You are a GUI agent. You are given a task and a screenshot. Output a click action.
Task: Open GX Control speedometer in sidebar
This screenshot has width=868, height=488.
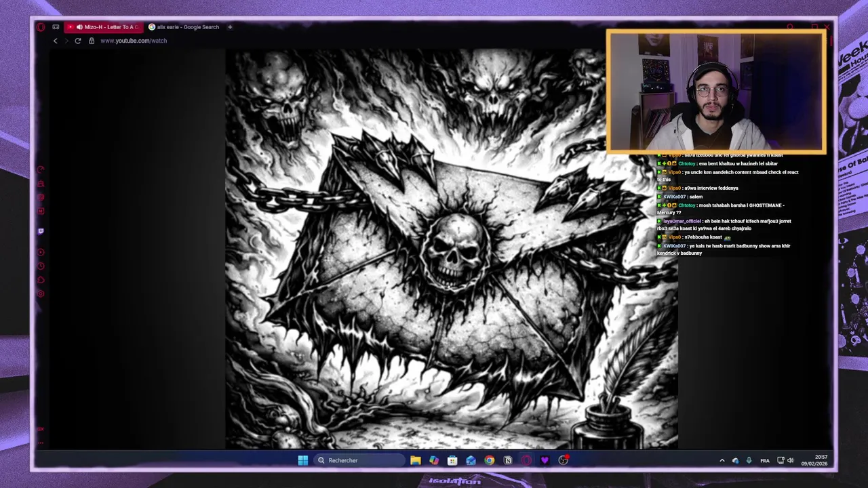click(x=41, y=169)
